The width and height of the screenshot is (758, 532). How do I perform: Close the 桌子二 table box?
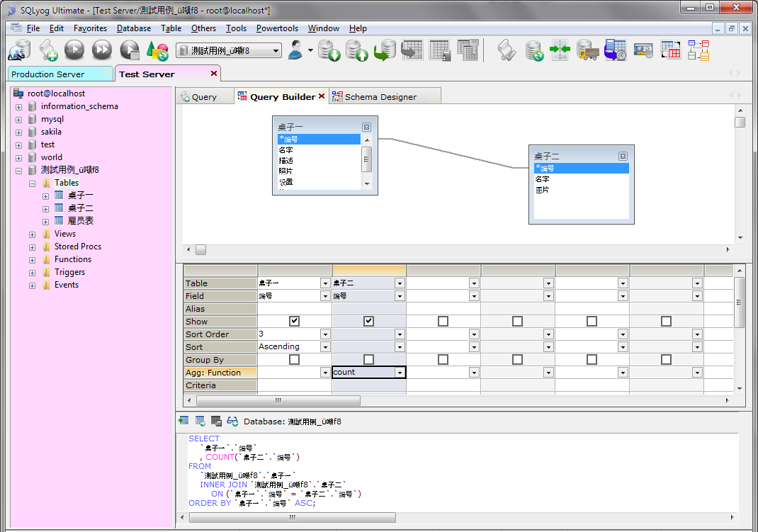pyautogui.click(x=623, y=156)
